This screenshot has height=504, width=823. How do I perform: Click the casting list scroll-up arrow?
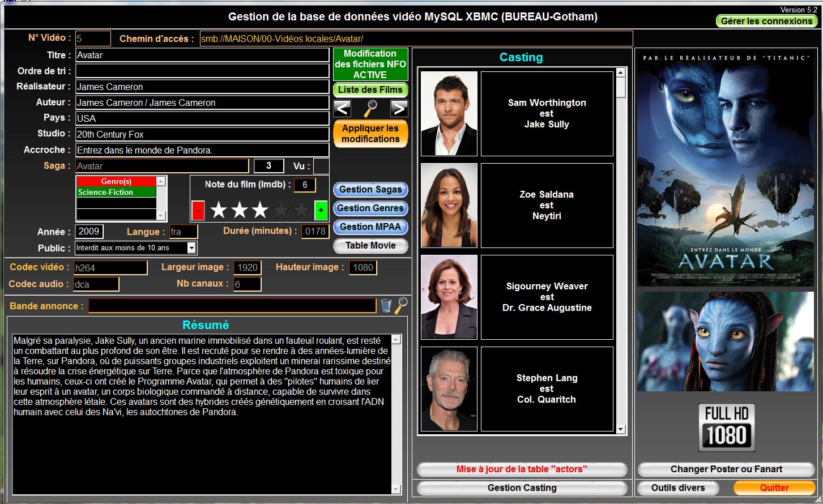[x=621, y=72]
